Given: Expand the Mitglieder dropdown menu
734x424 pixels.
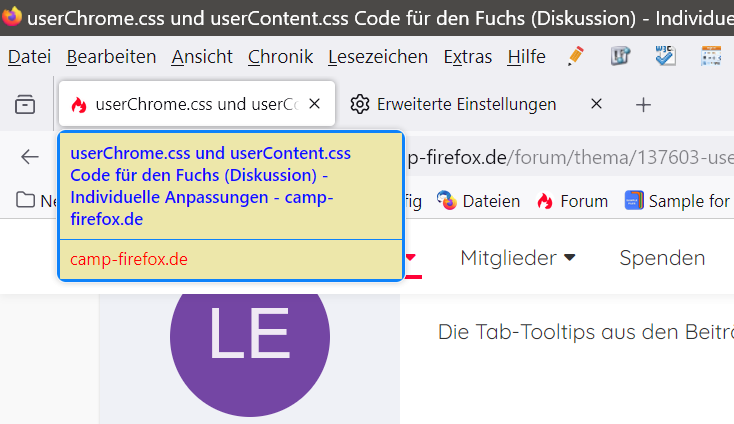Looking at the screenshot, I should [x=518, y=258].
